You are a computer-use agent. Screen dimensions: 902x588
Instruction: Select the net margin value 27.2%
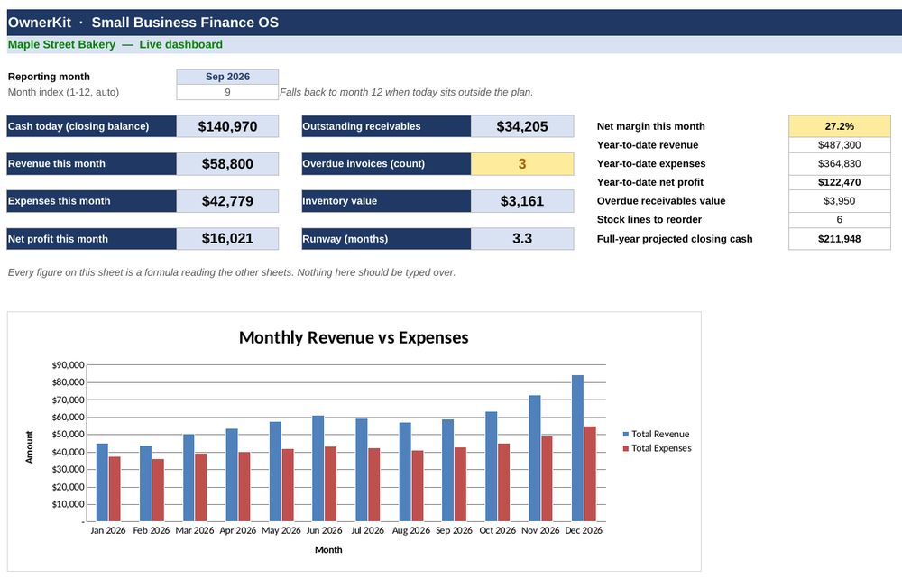click(839, 126)
